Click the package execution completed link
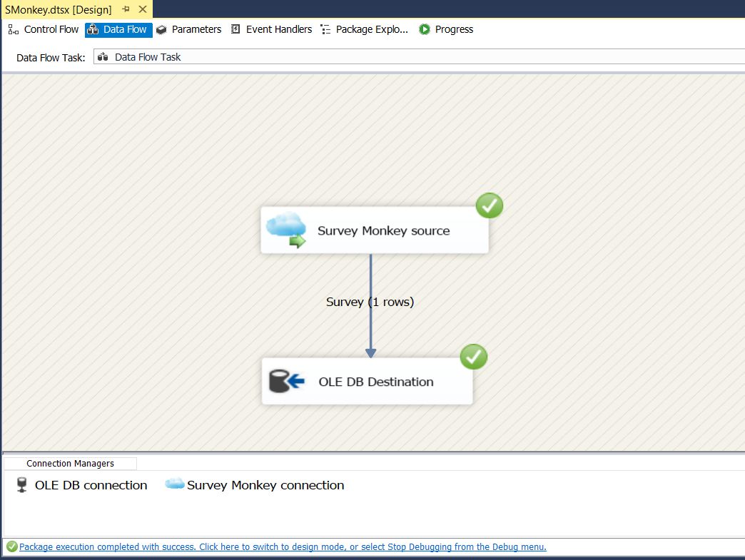 [283, 546]
